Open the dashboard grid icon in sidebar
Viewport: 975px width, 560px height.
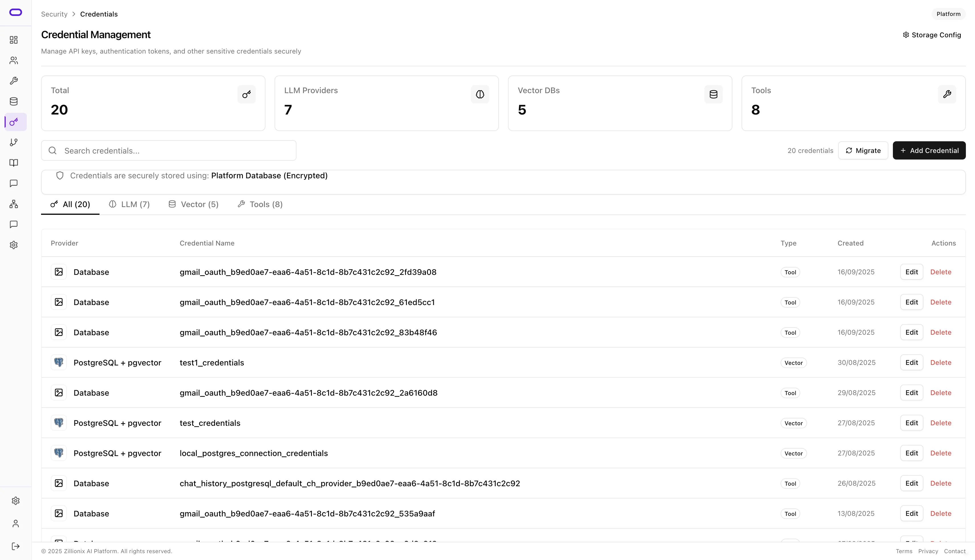[x=14, y=40]
